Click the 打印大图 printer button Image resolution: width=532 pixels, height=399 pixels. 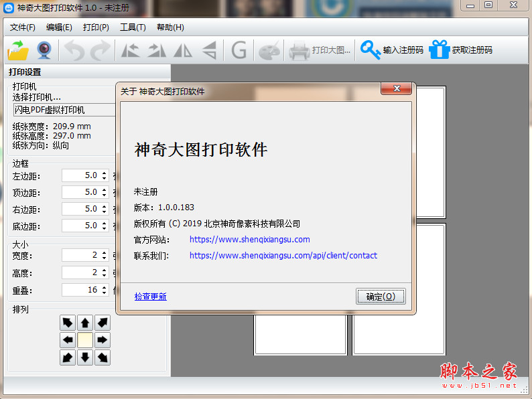pyautogui.click(x=320, y=50)
